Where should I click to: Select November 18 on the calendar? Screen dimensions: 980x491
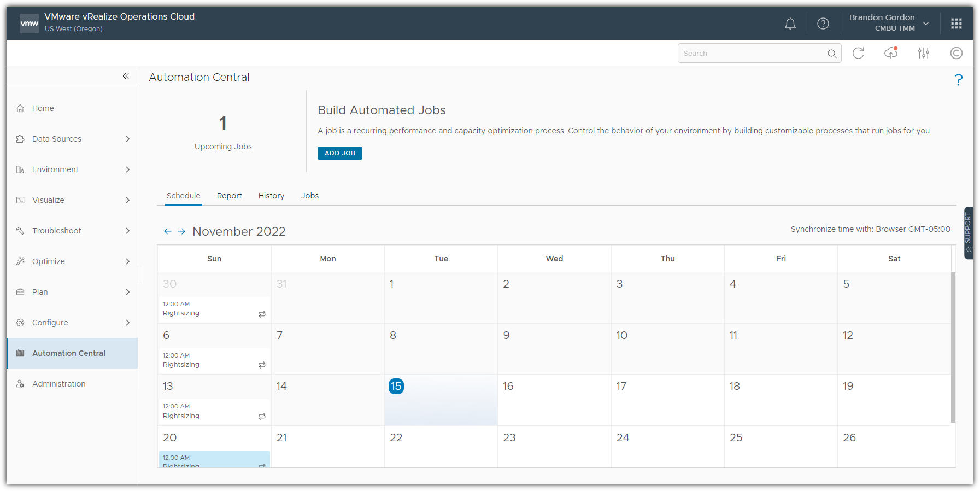tap(781, 400)
